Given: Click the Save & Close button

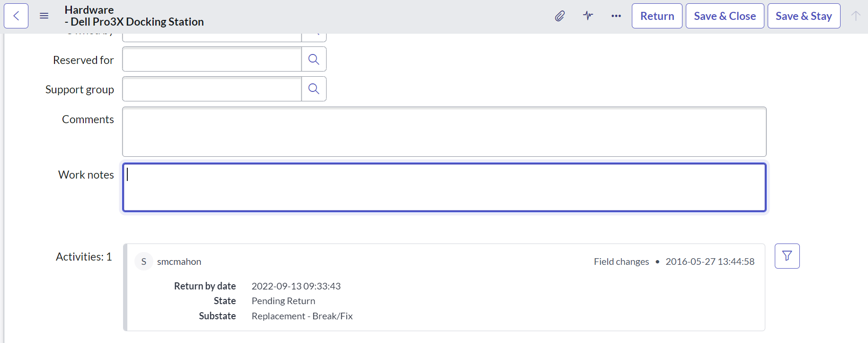Looking at the screenshot, I should [725, 16].
